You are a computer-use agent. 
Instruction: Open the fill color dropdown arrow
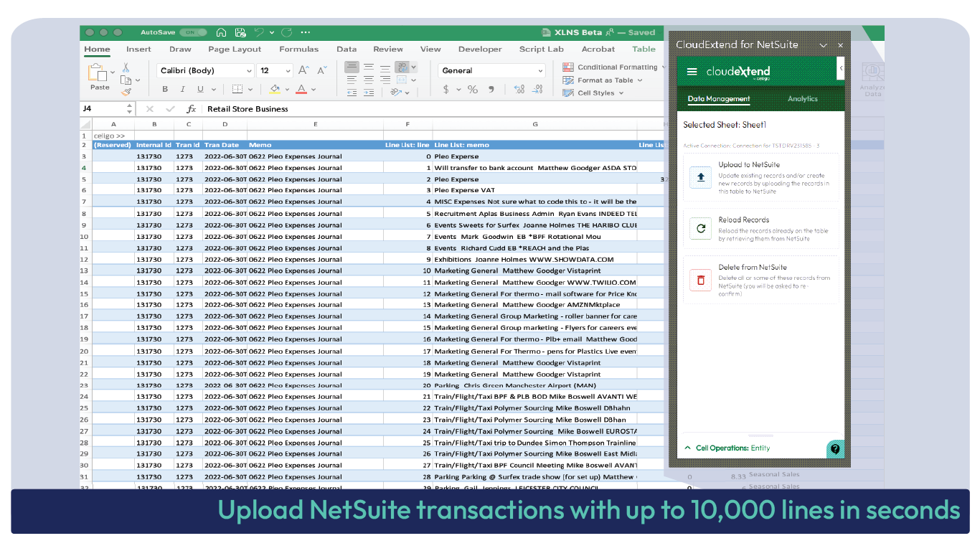287,90
